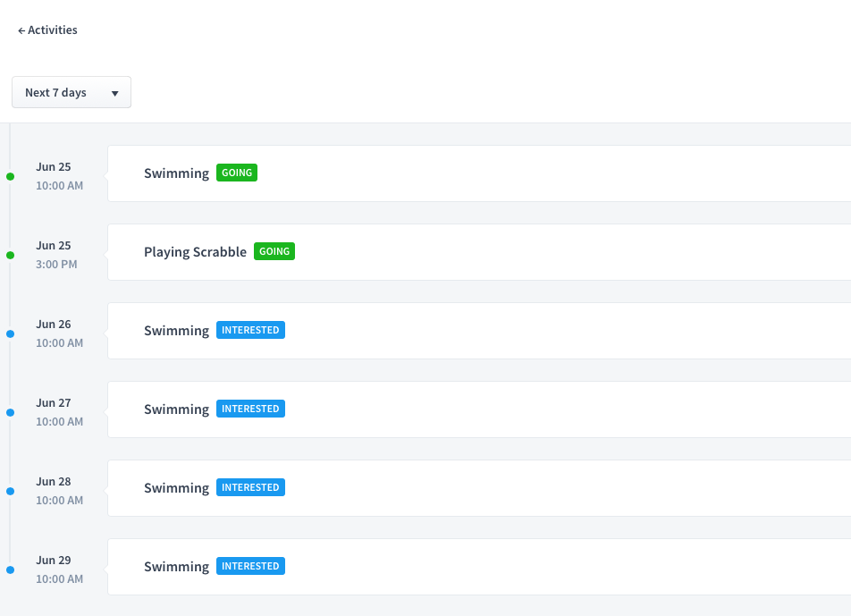
Task: Click green timeline dot for Jun 25 10:00 AM
Action: tap(11, 176)
